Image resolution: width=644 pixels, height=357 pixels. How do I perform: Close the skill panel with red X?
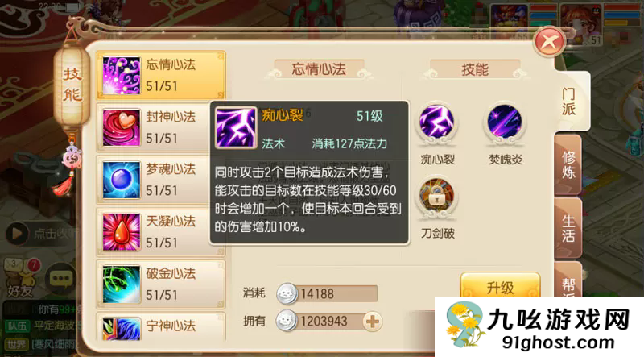(549, 42)
